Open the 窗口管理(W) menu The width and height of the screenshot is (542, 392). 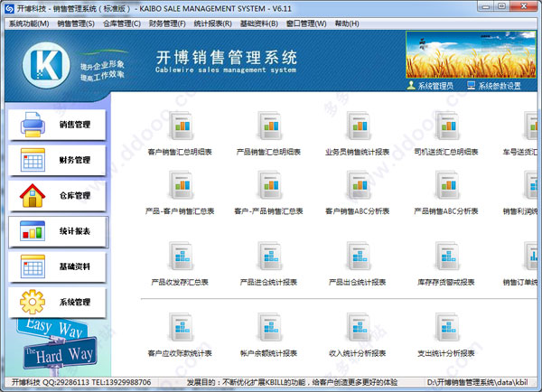(x=306, y=23)
